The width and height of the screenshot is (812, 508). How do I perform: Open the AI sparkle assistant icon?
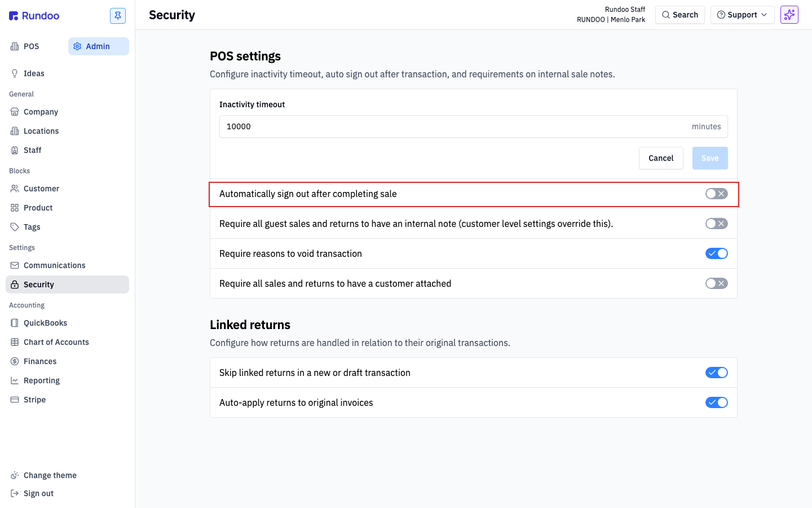coord(789,15)
